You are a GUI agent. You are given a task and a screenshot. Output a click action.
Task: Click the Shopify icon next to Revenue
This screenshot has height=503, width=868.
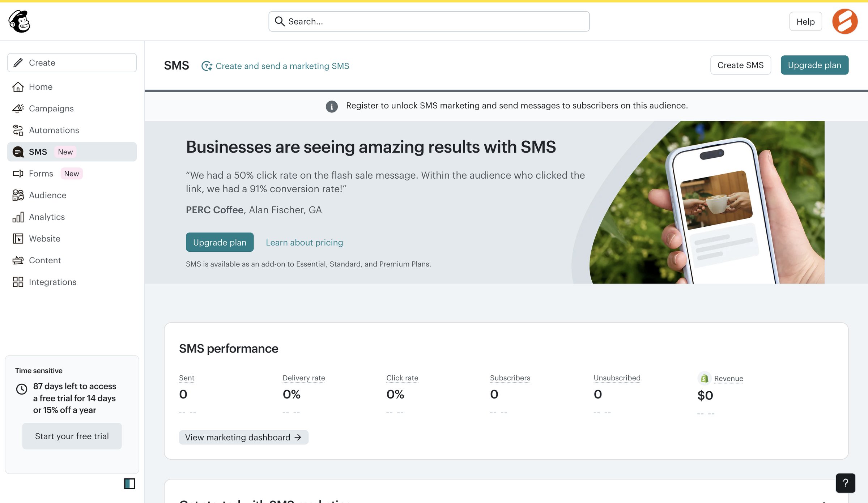(704, 379)
